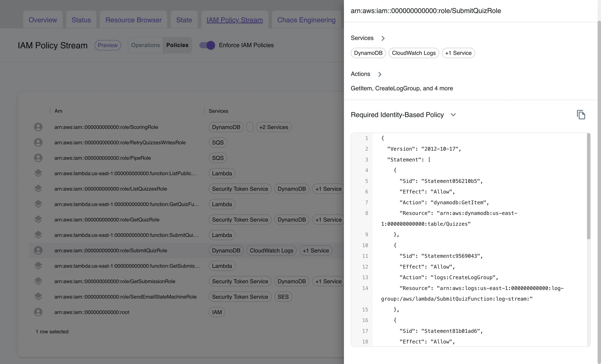Collapse the Required Identity-Based Policy section
Image resolution: width=601 pixels, height=364 pixels.
(x=453, y=115)
